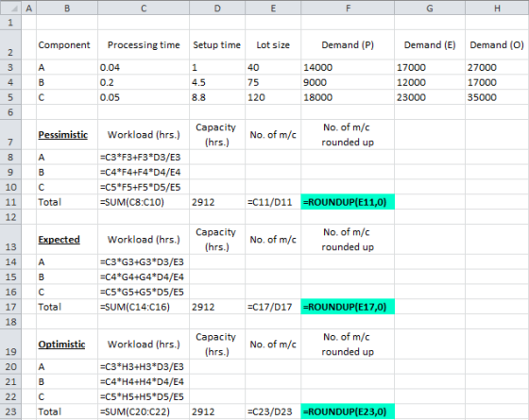Select formula cell =C4*F4+F4*D4/E4
Screen dimensions: 529x420
[x=144, y=172]
